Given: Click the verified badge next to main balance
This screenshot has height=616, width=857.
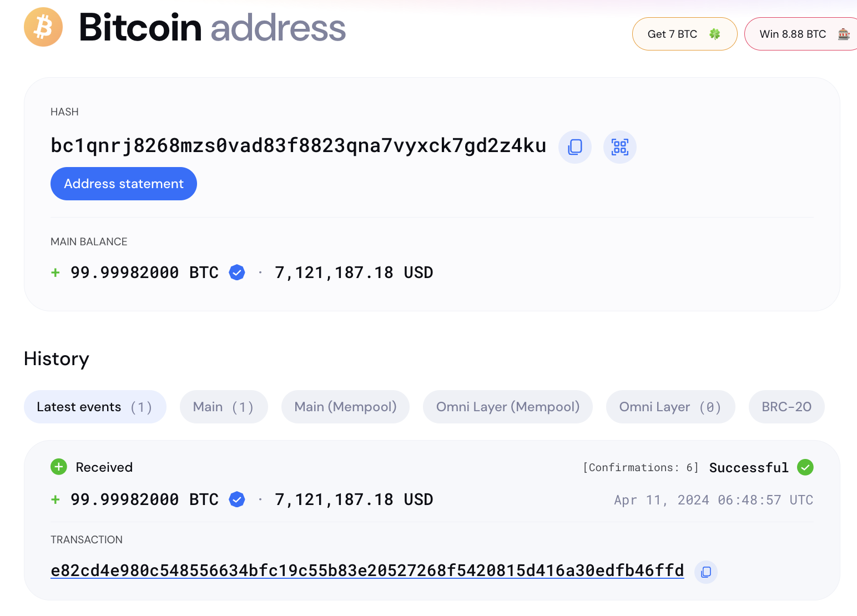Looking at the screenshot, I should (237, 272).
